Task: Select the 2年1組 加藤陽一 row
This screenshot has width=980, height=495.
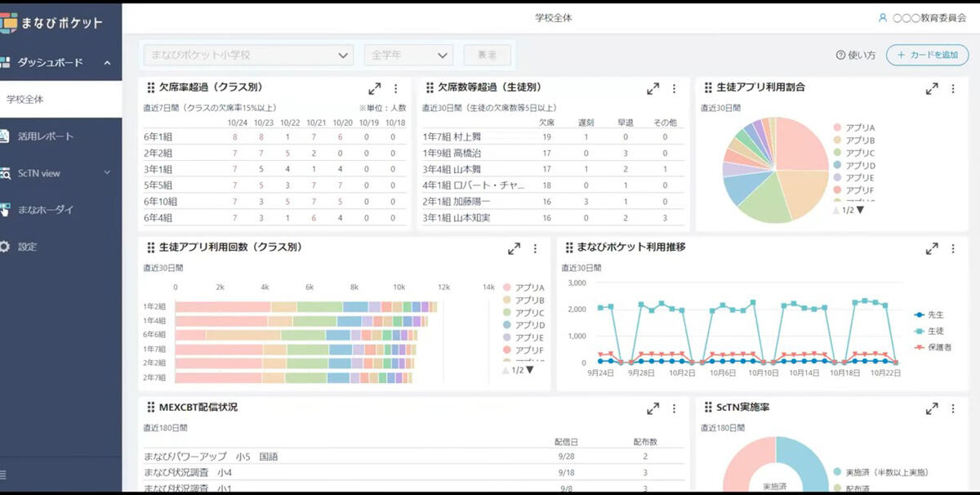Action: [x=553, y=202]
